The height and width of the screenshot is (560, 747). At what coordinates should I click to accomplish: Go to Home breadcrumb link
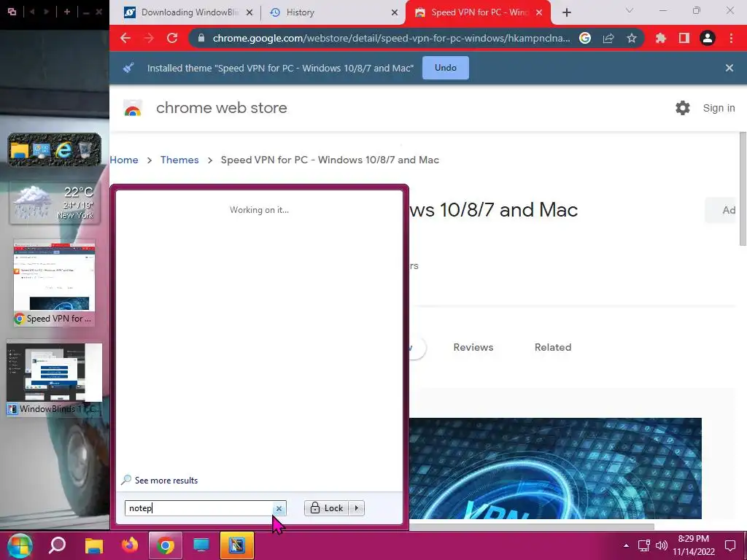pyautogui.click(x=124, y=160)
